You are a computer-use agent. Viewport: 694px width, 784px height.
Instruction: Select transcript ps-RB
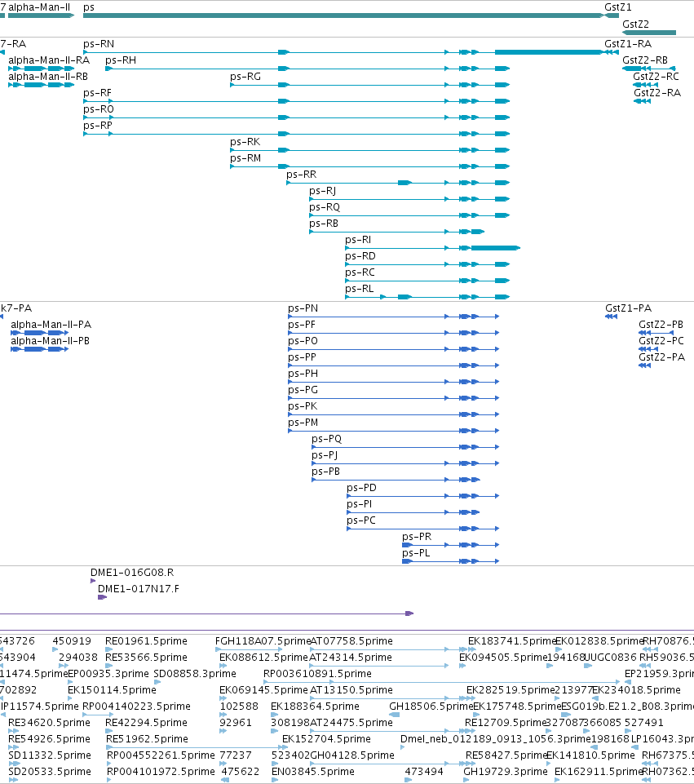click(x=396, y=232)
